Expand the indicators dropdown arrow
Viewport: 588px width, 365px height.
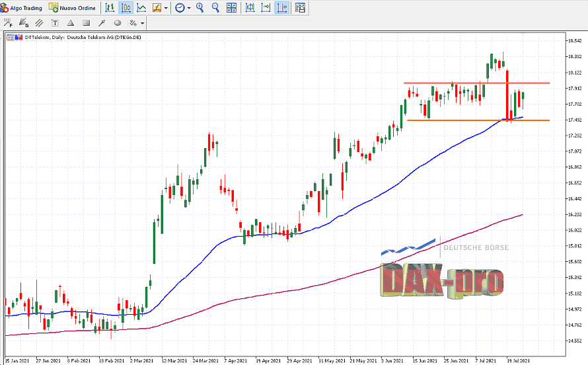166,8
